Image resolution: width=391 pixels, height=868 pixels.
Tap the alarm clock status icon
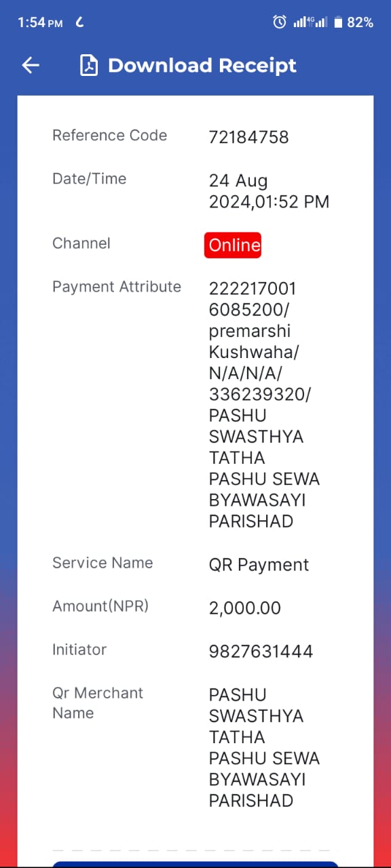(x=280, y=22)
